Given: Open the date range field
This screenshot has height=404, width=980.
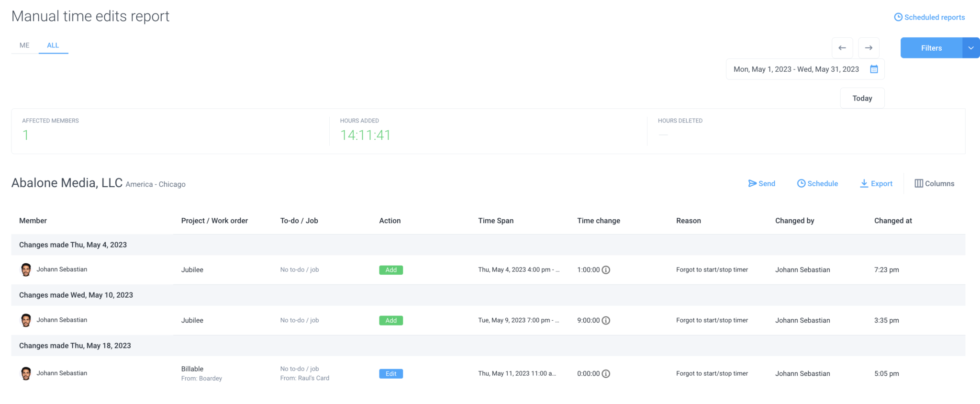Looking at the screenshot, I should click(796, 69).
